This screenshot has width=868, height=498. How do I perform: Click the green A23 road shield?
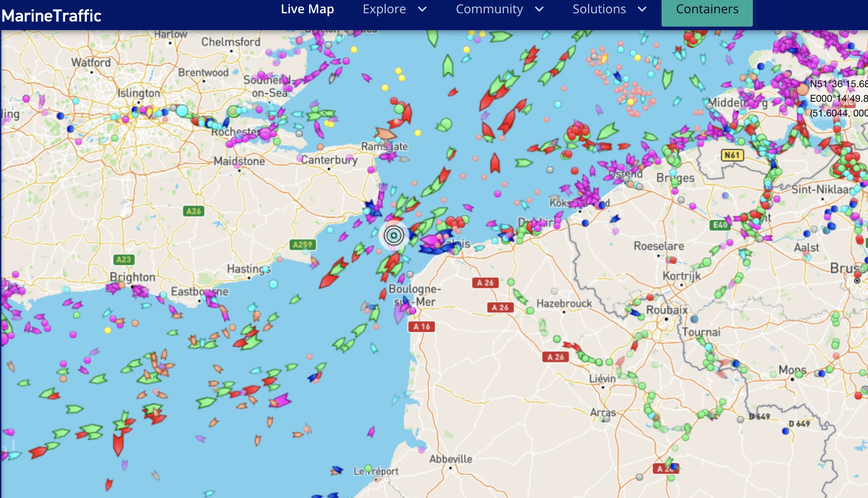point(124,259)
